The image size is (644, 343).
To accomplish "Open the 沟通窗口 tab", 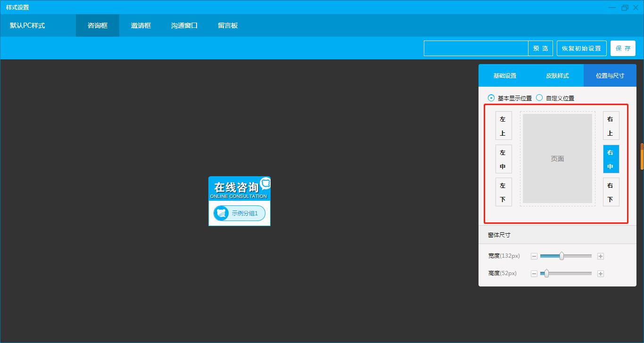I will tap(184, 25).
